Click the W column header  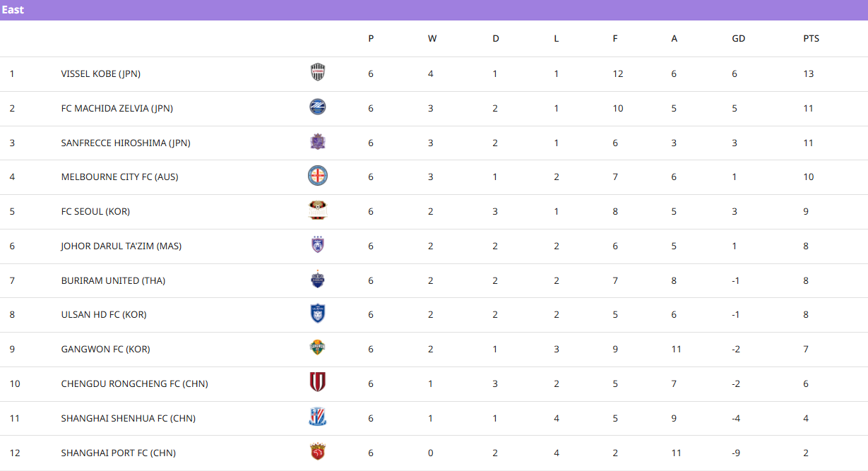[432, 39]
